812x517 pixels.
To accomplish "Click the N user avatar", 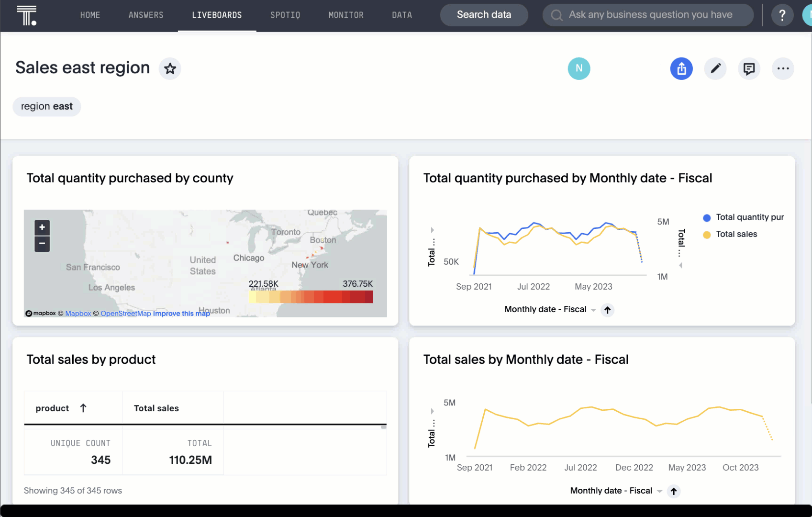I will click(x=578, y=69).
